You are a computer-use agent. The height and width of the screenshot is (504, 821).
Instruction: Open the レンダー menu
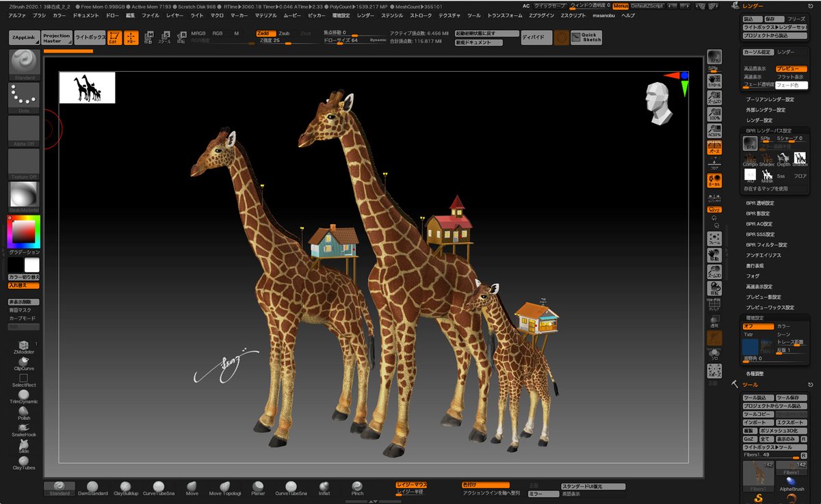[367, 15]
